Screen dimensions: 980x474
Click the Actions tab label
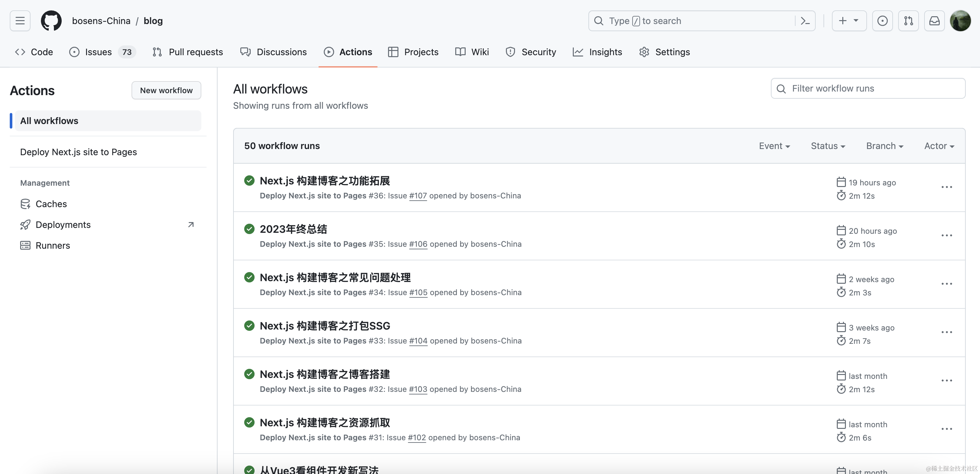coord(355,51)
